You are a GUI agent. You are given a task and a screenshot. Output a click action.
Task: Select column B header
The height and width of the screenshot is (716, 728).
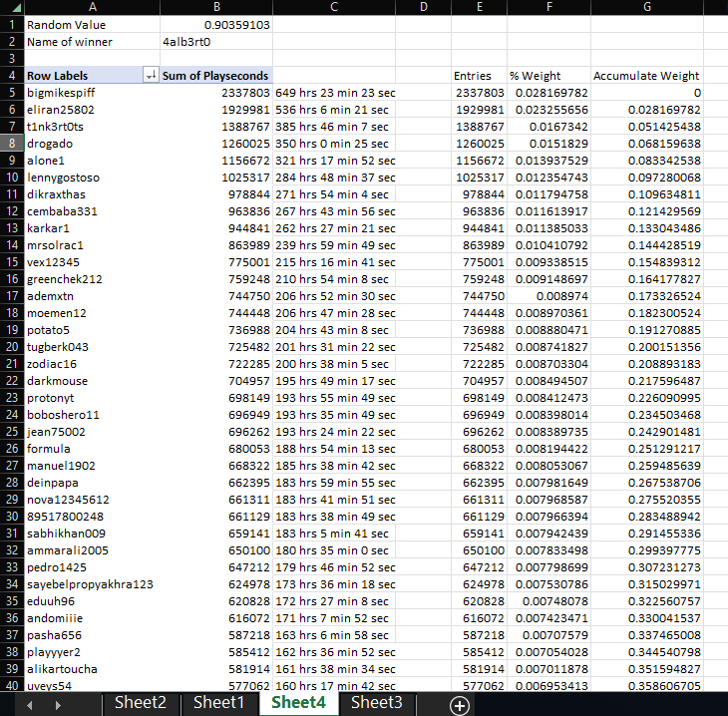pos(215,7)
